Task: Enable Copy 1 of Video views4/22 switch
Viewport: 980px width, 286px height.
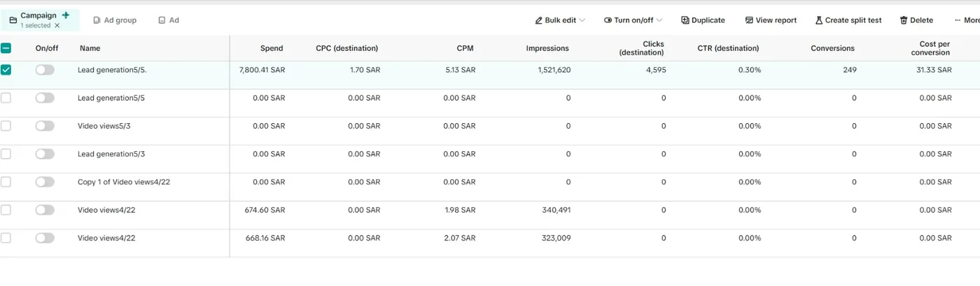Action: click(45, 182)
